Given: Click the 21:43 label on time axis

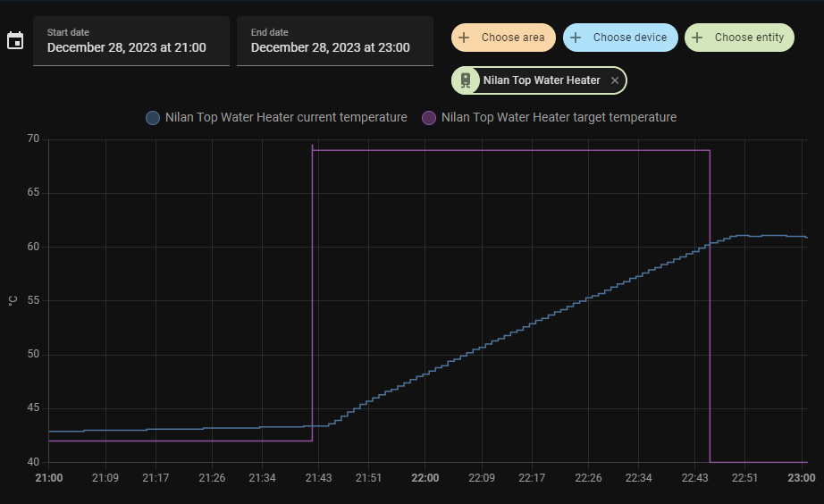Looking at the screenshot, I should [x=318, y=478].
